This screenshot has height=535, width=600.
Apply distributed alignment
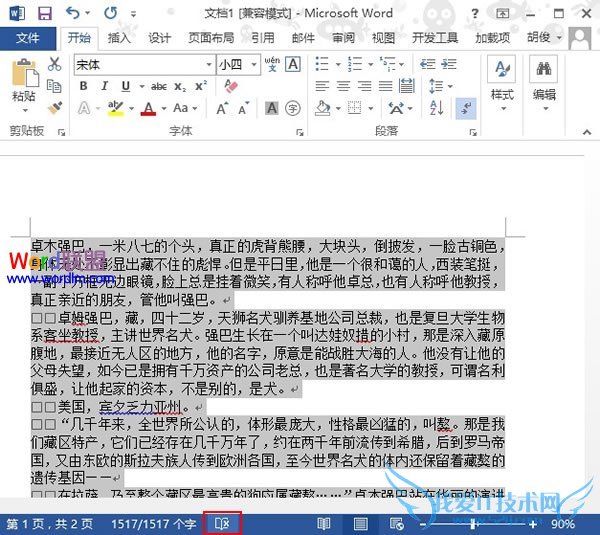tap(406, 86)
